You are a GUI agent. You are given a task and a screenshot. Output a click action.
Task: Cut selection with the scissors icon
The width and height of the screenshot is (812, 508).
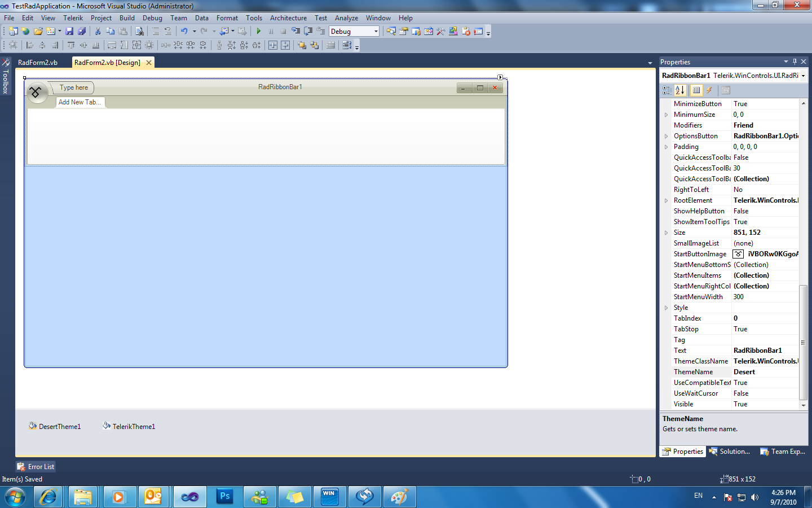click(x=98, y=32)
